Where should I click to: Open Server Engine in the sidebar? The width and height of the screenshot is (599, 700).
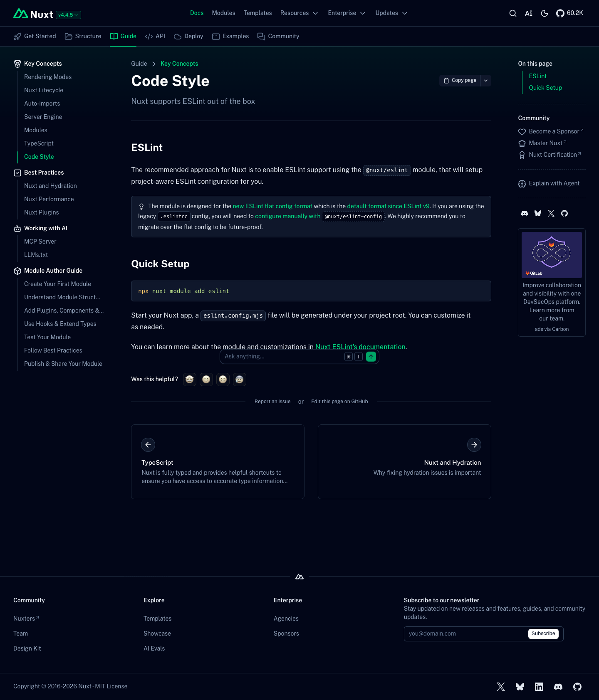[x=43, y=117]
